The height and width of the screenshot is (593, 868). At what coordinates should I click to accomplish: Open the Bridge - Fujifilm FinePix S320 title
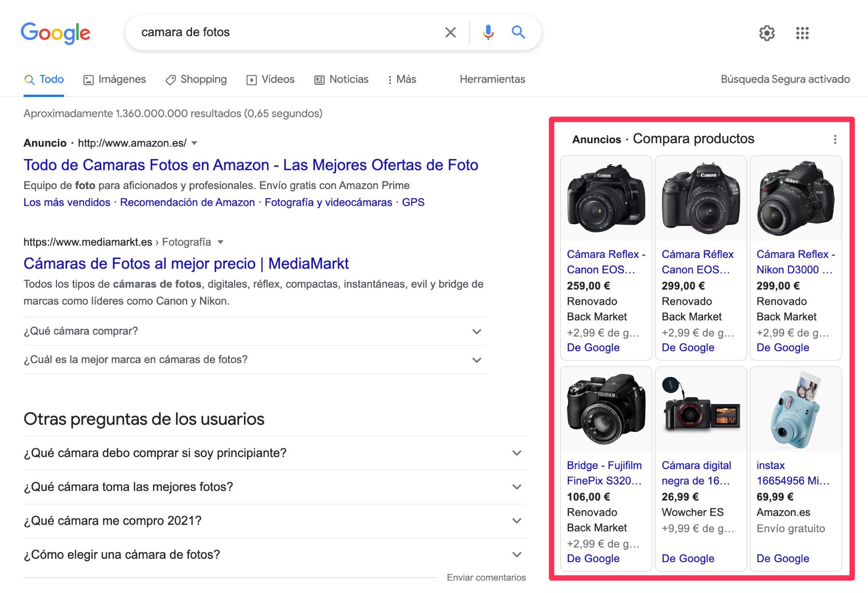pos(604,473)
